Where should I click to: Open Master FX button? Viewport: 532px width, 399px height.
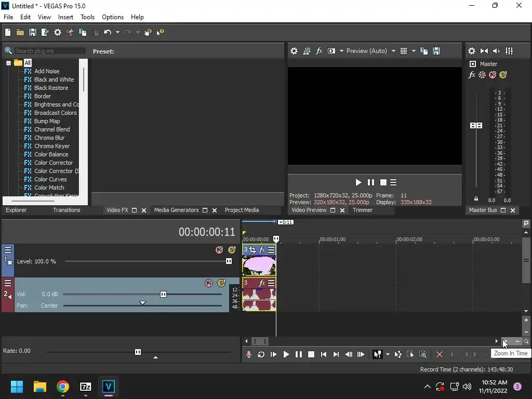coord(472,75)
